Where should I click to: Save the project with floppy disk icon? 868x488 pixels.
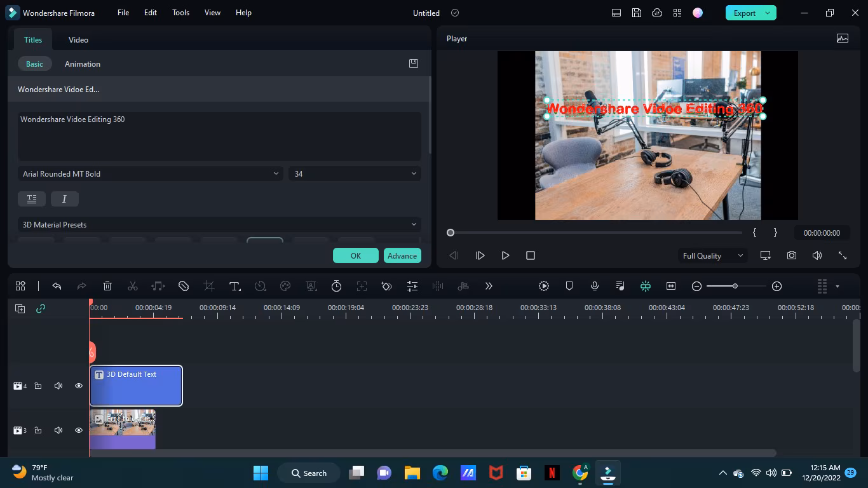click(637, 13)
